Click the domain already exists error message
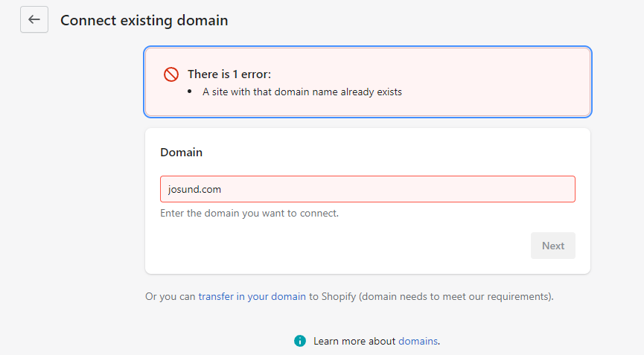This screenshot has height=355, width=644. click(x=302, y=92)
